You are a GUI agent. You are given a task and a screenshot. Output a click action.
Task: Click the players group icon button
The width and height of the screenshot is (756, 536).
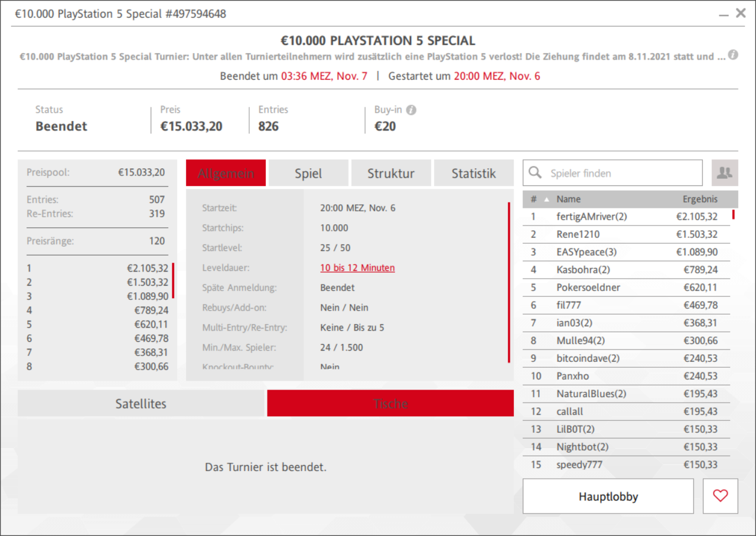coord(725,173)
